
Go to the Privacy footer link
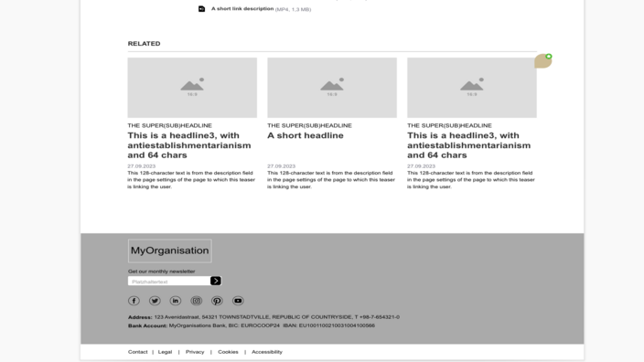click(x=195, y=352)
